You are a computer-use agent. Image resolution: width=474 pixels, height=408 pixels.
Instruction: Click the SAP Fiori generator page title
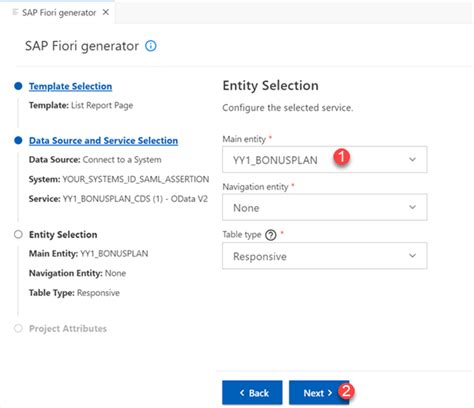pos(82,46)
